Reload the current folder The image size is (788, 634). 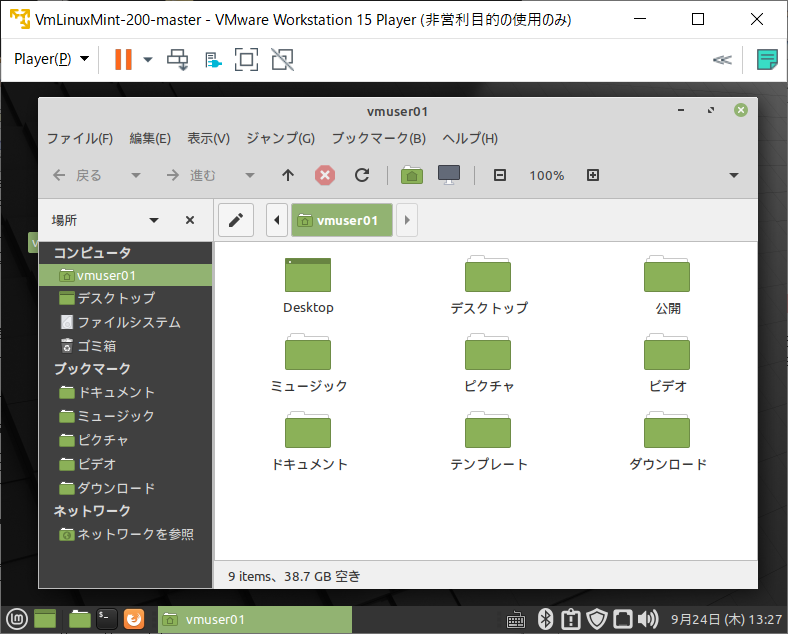(362, 175)
